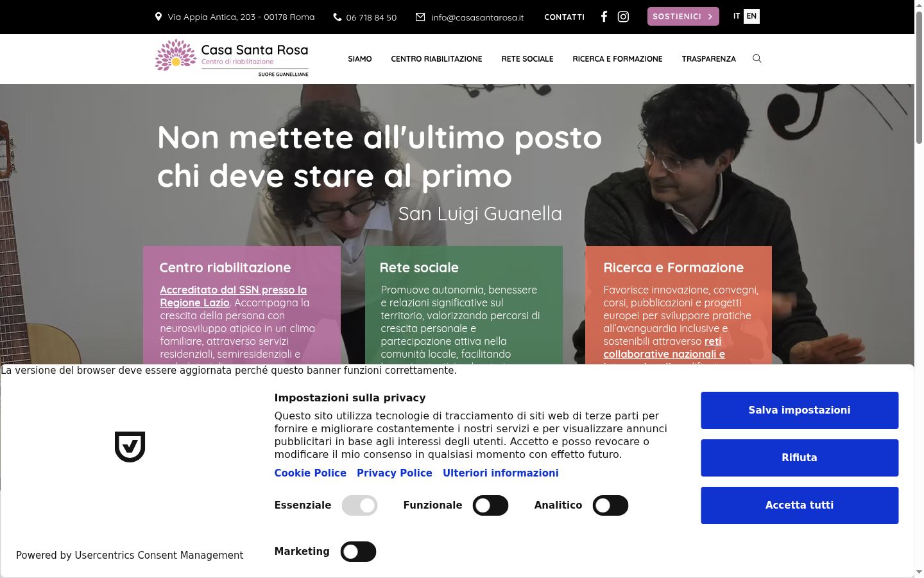Open the CENTRO RIABILITAZIONE menu
The image size is (924, 578).
(436, 58)
